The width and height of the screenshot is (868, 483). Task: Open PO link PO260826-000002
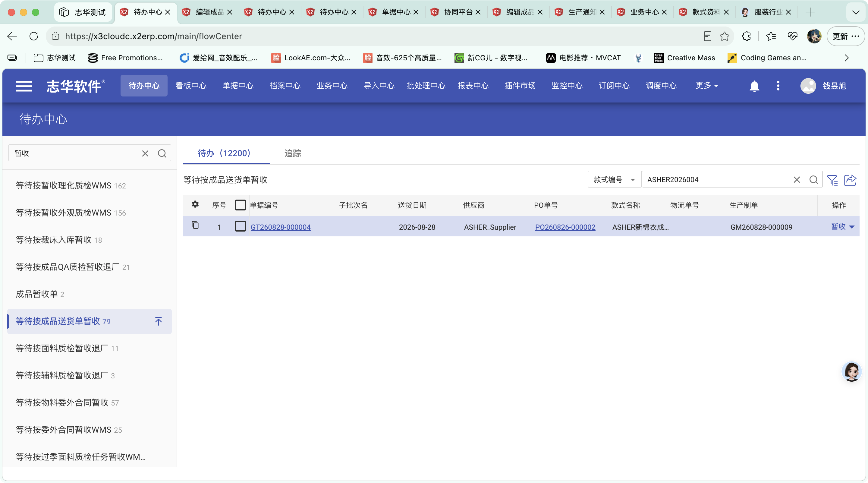(565, 227)
